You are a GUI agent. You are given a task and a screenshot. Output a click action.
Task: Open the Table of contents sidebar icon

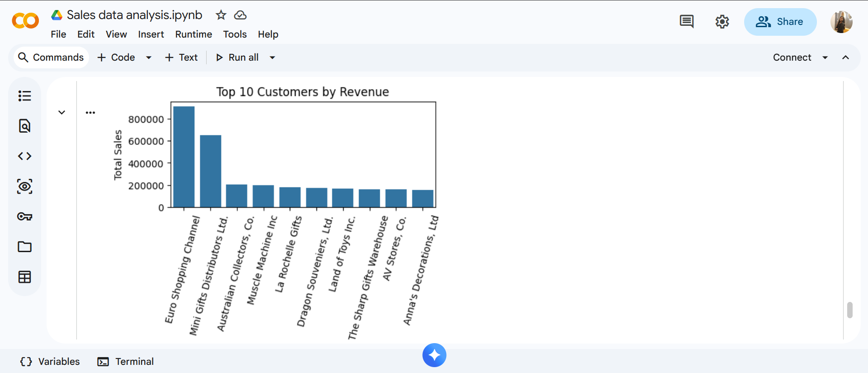point(24,96)
